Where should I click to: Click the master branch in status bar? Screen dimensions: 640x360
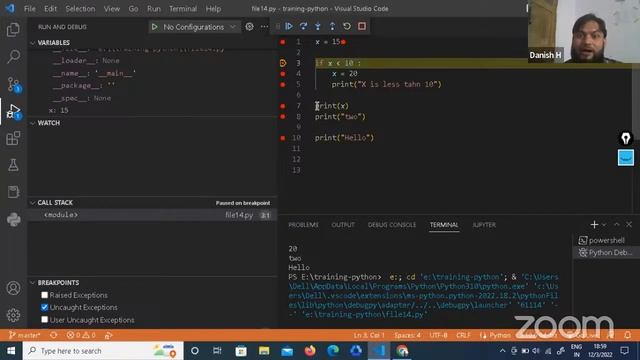click(x=25, y=335)
